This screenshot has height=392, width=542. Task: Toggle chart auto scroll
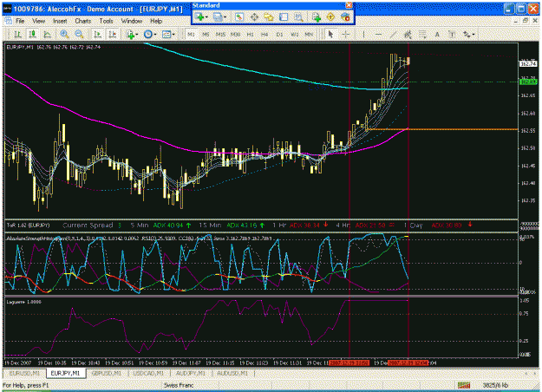point(97,34)
